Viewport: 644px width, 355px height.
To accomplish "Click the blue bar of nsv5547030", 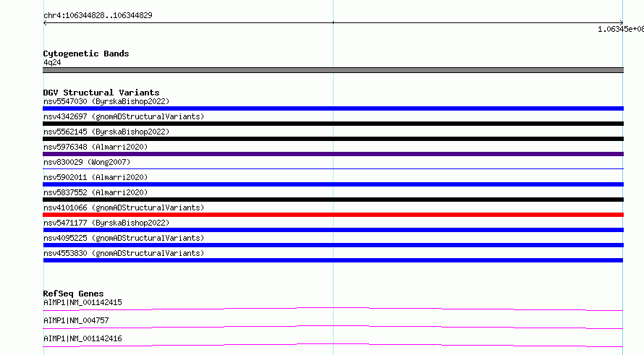I will point(333,108).
